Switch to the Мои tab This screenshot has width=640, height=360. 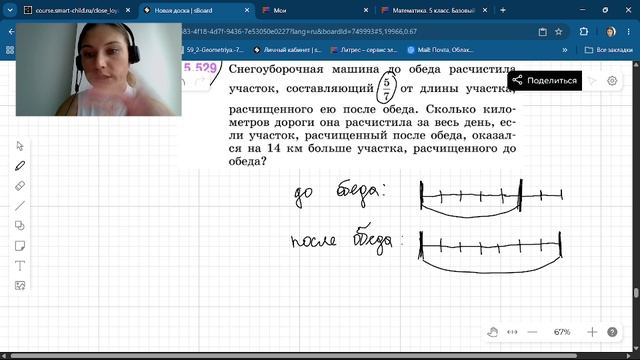click(314, 10)
